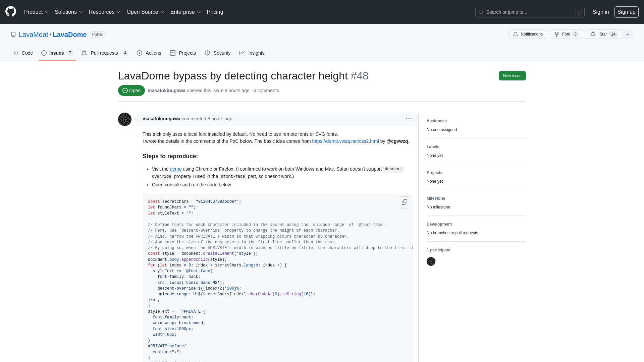Open the LavaMoat owner link

pos(34,35)
